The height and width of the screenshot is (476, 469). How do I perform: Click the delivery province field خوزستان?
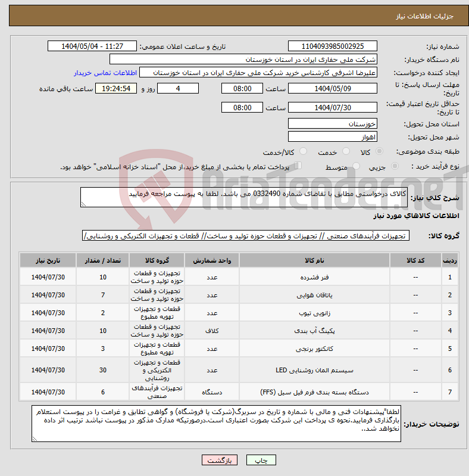click(333, 123)
